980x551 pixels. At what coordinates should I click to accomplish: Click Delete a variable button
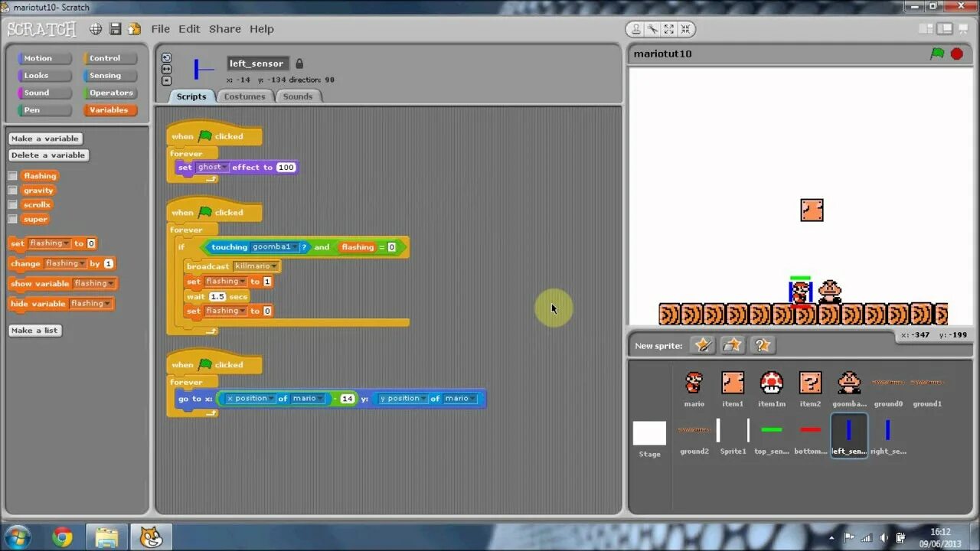pyautogui.click(x=48, y=155)
